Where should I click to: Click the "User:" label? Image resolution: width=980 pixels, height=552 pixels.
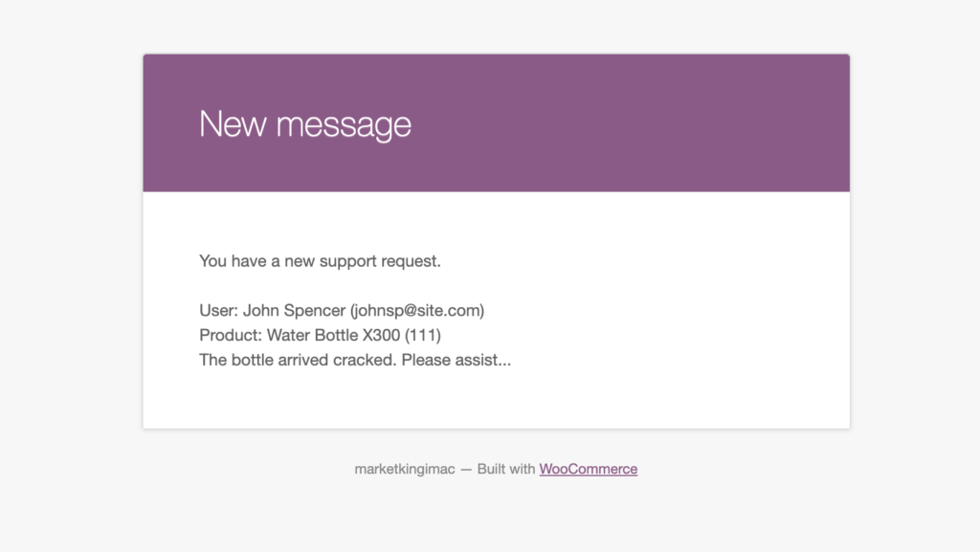219,310
